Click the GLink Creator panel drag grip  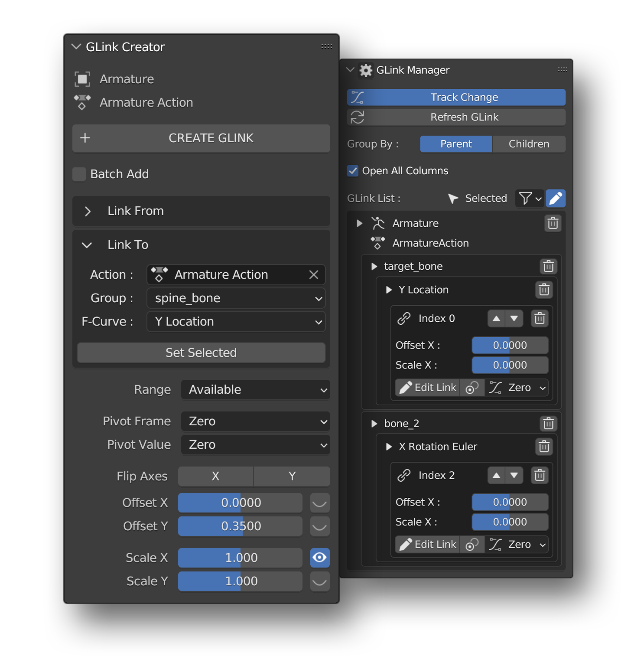pos(327,46)
